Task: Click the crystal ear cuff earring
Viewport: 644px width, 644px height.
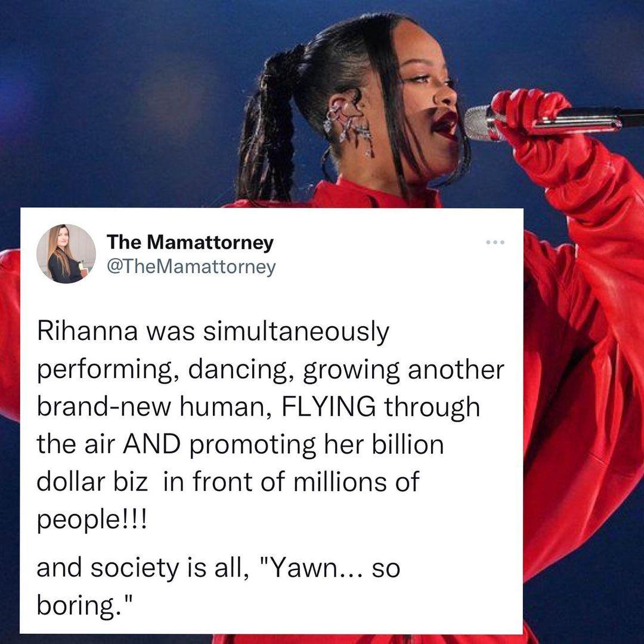Action: coord(349,128)
